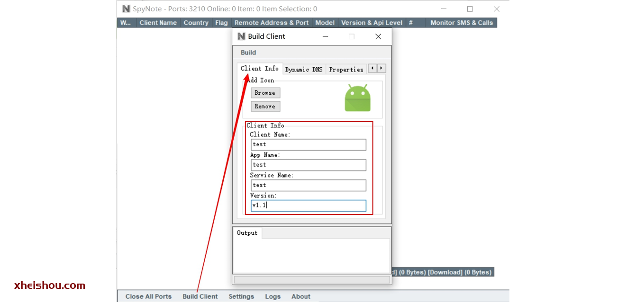Click the Version input field
Viewport: 644px width, 303px height.
click(308, 205)
